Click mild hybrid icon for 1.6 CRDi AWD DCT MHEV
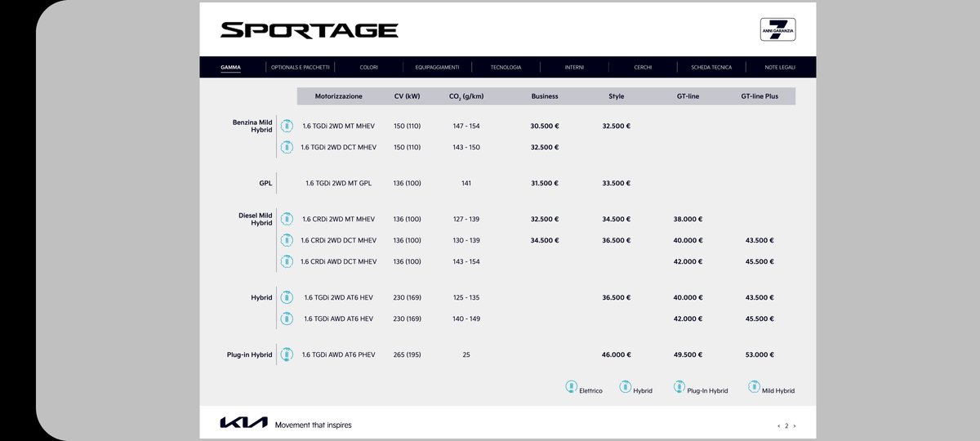Viewport: 980px width, 441px height. pos(287,261)
